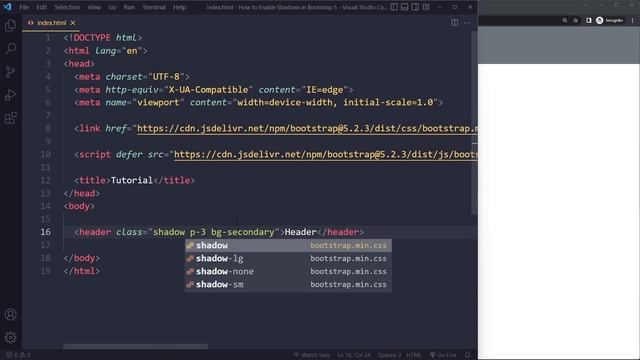The width and height of the screenshot is (640, 360).
Task: Click the Spaces indentation setting
Action: pos(389,355)
